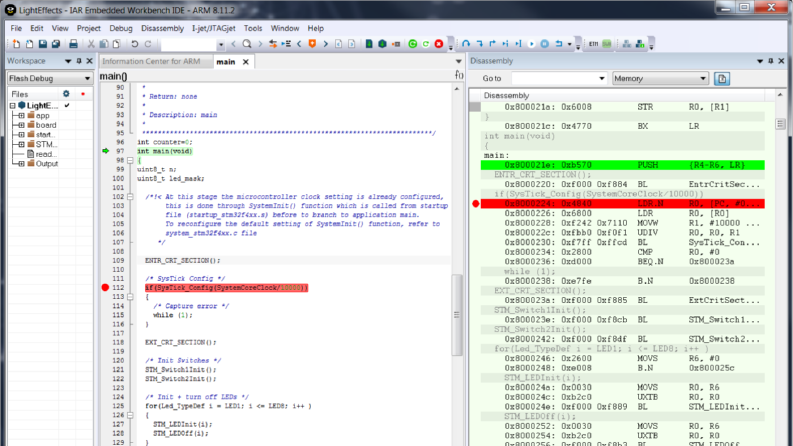Expand the app folder in Workspace
The height and width of the screenshot is (446, 793).
tap(21, 115)
